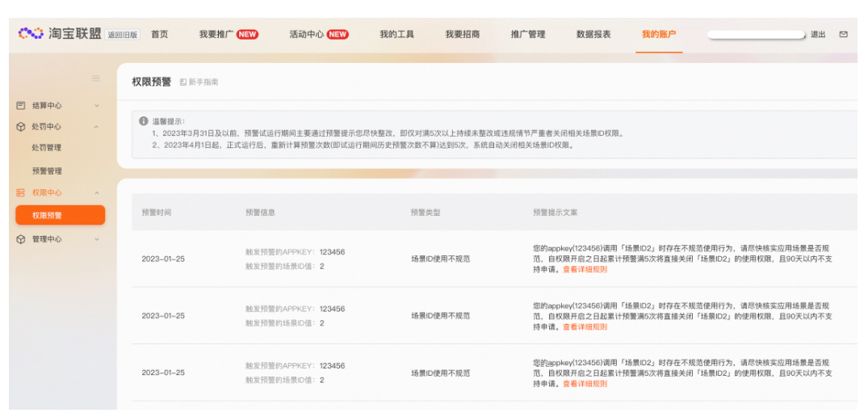Click the 结算中心 sidebar label
Viewport: 868px width, 417px height.
[47, 105]
